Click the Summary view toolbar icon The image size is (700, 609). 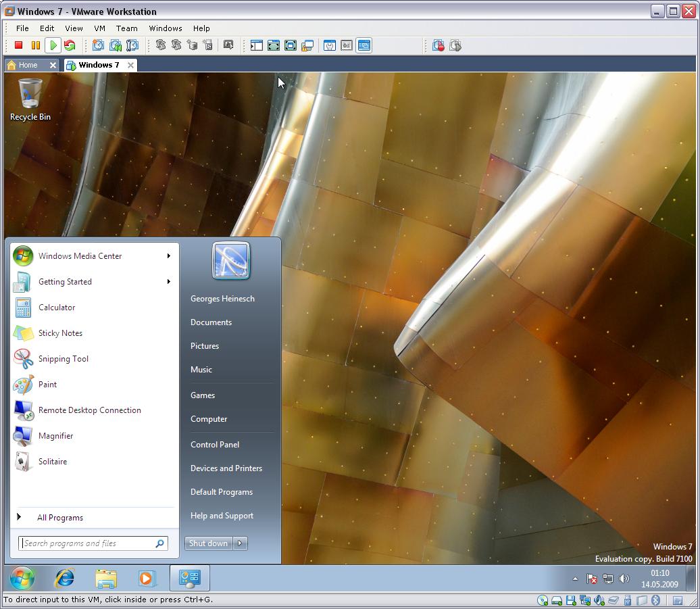[x=330, y=45]
